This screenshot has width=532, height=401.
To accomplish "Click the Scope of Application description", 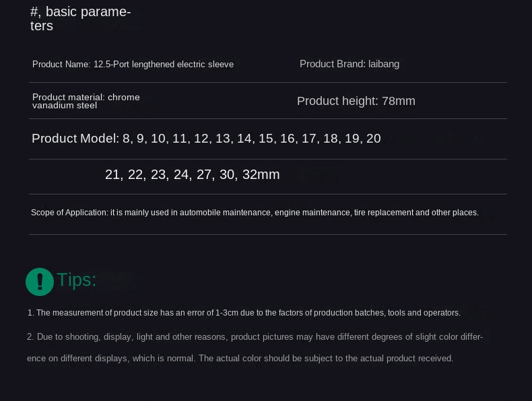I will coord(255,213).
